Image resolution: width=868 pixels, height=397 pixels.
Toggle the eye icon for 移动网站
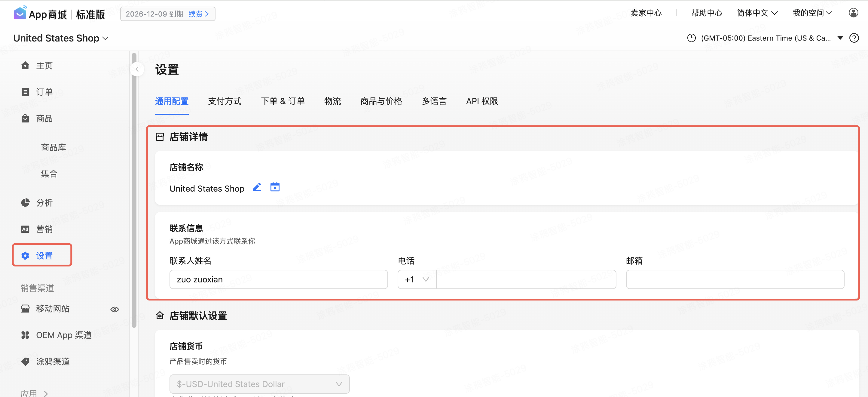click(x=115, y=309)
